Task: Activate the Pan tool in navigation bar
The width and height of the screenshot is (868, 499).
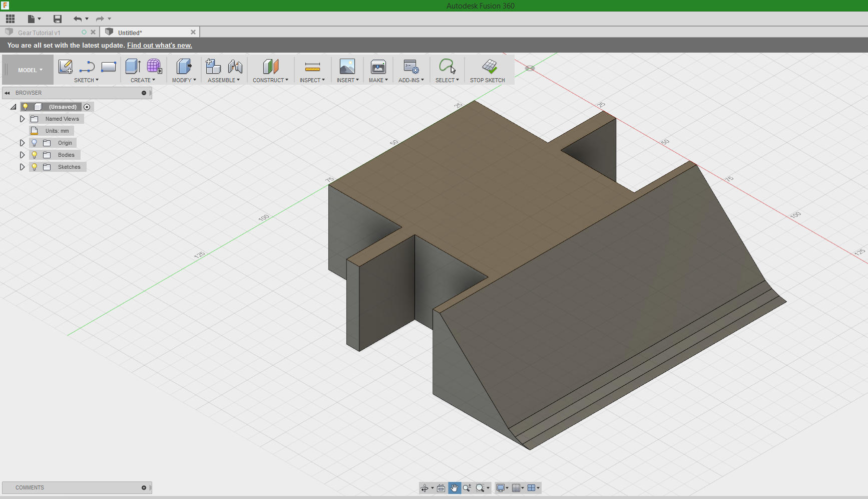Action: pyautogui.click(x=454, y=487)
